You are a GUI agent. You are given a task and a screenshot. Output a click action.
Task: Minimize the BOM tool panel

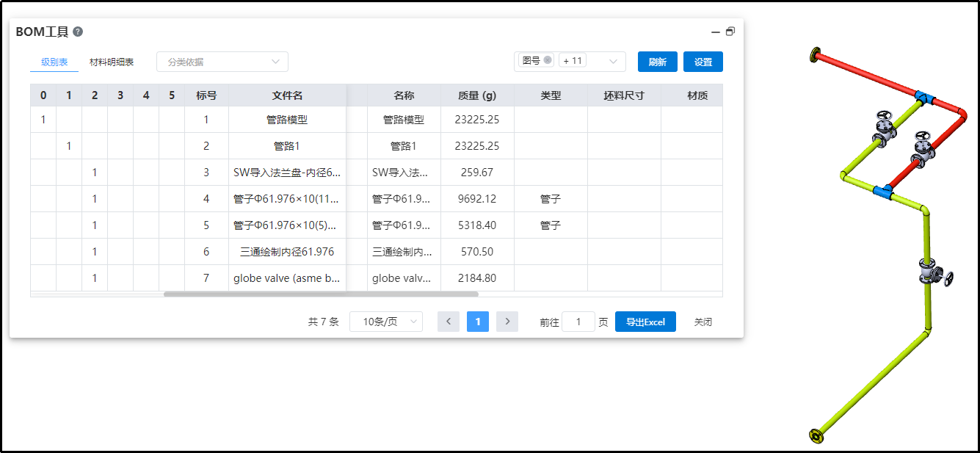[716, 32]
